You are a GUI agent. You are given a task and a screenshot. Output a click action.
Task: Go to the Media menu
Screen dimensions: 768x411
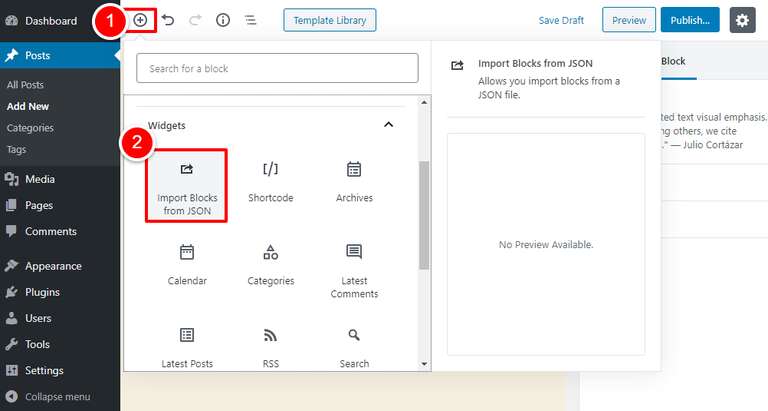[x=40, y=180]
